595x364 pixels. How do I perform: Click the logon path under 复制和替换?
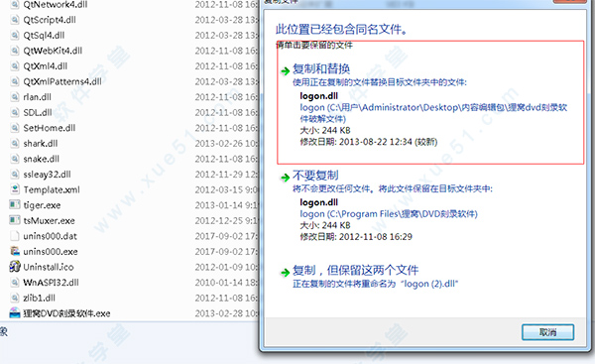coord(433,113)
